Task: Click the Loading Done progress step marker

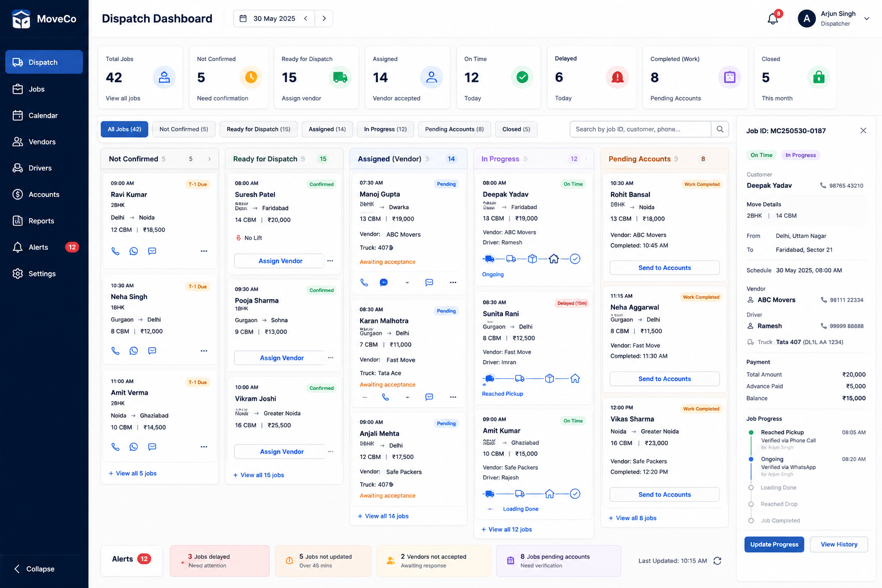Action: pyautogui.click(x=751, y=488)
